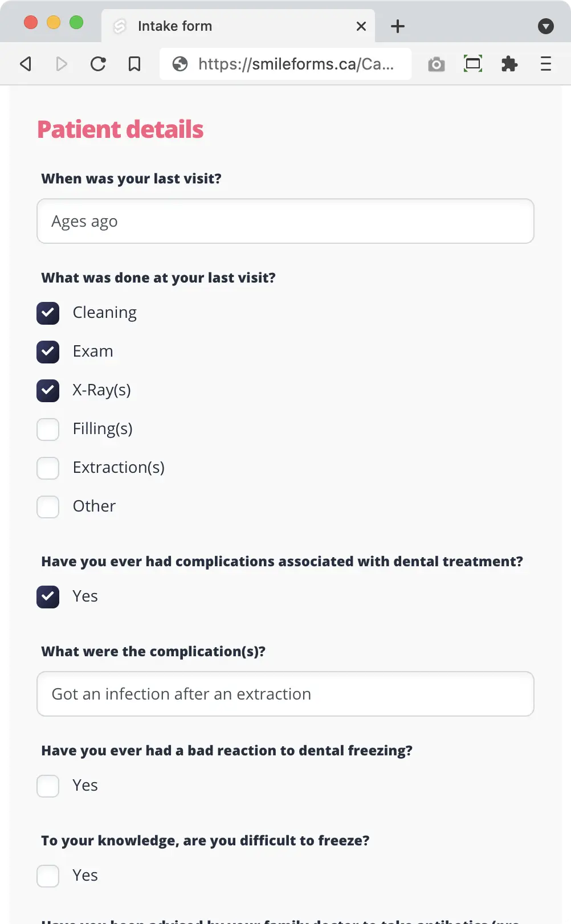
Task: Check Yes for bad reaction to dental freezing
Action: point(48,786)
